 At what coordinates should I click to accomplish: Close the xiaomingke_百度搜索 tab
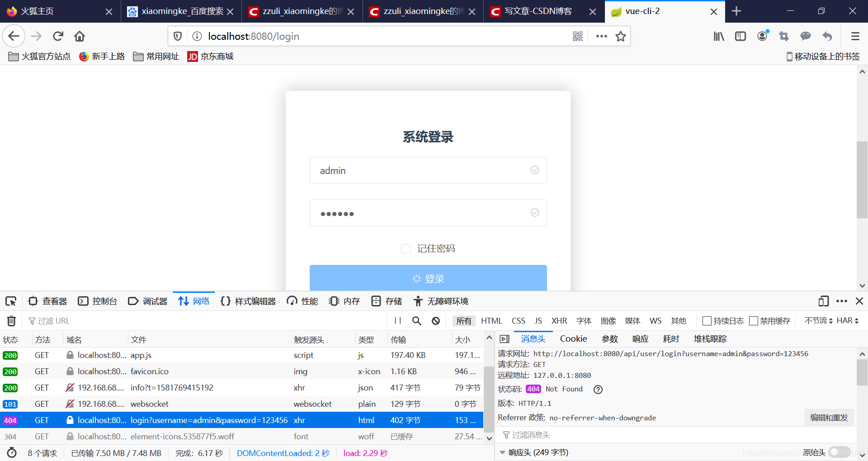230,12
